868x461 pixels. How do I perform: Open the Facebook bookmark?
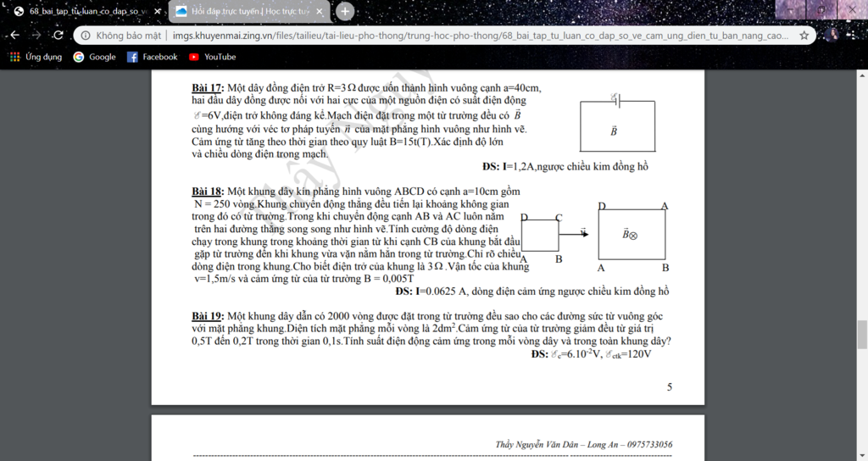coord(153,57)
